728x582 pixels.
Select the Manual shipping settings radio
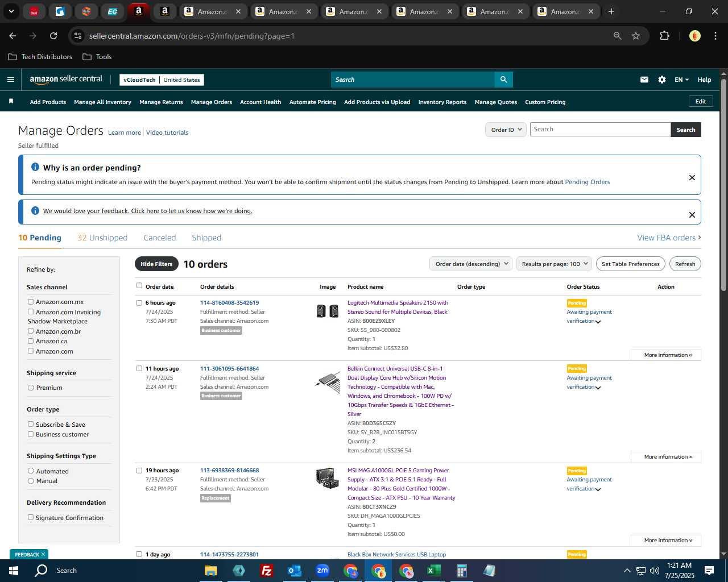[x=31, y=481]
